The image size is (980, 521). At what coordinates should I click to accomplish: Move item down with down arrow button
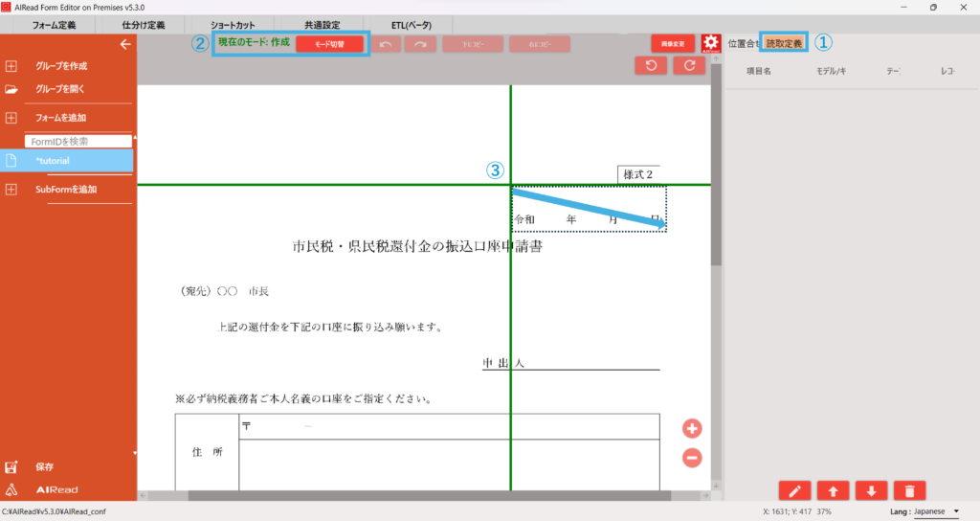point(871,490)
